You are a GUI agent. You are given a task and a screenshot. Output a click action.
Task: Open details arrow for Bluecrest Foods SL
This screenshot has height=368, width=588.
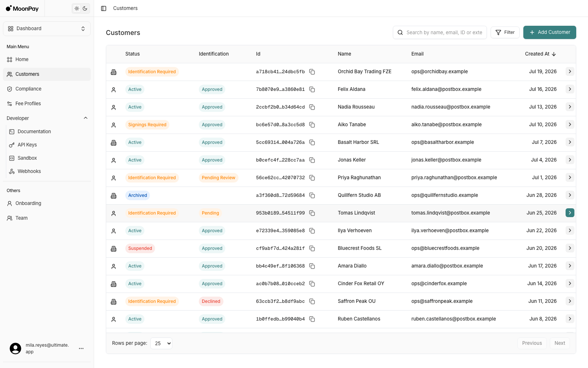click(x=570, y=248)
